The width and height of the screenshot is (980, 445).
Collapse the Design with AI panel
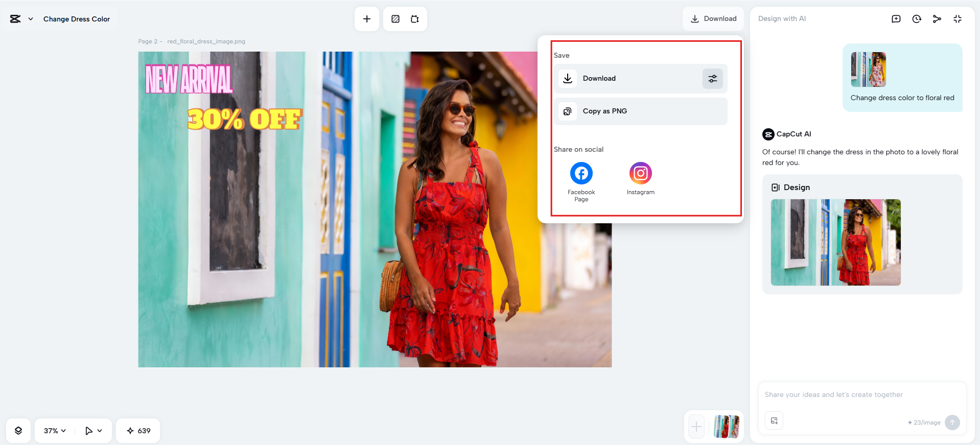tap(958, 19)
